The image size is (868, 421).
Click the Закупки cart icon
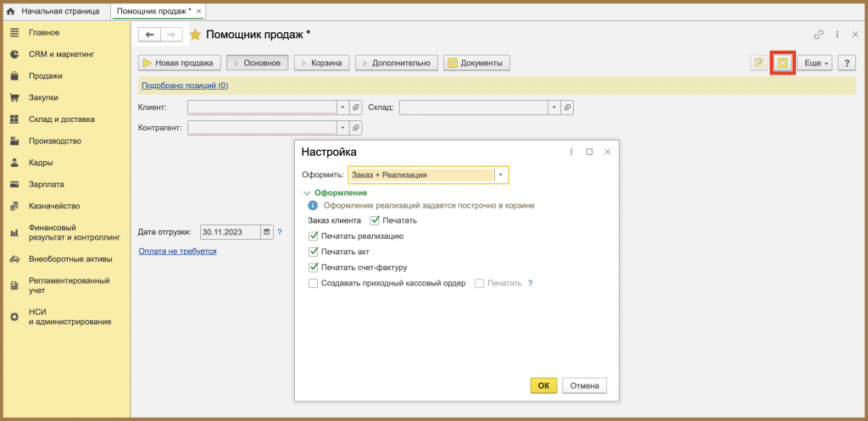point(15,98)
